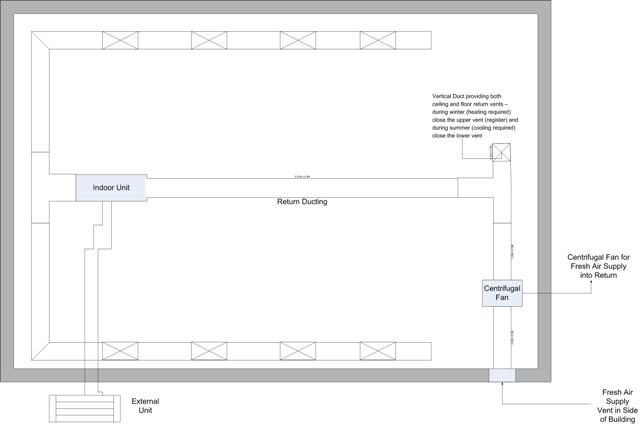The height and width of the screenshot is (424, 640).
Task: Select 'Centrifugal Fan for Fresh Air Supply' callout
Action: [x=598, y=266]
